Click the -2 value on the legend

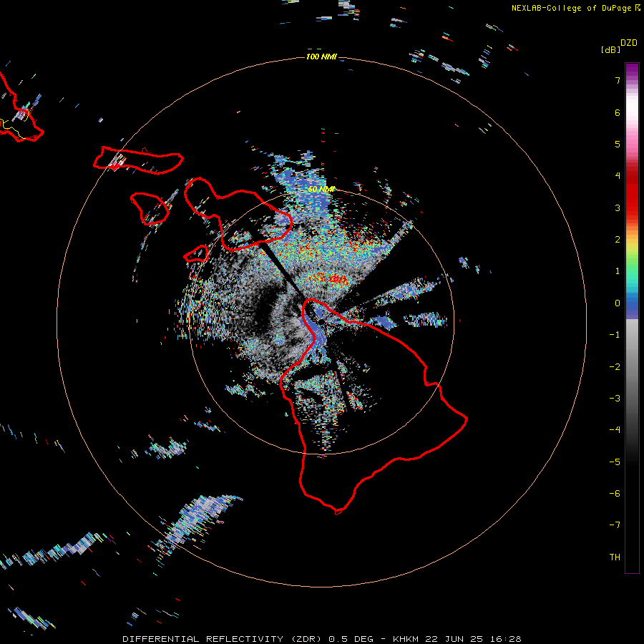pyautogui.click(x=615, y=367)
